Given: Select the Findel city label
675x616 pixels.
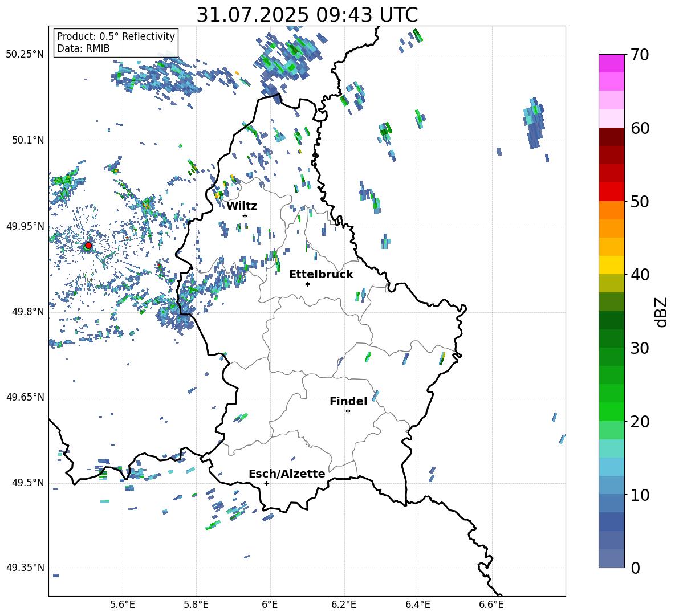Looking at the screenshot, I should (x=348, y=401).
